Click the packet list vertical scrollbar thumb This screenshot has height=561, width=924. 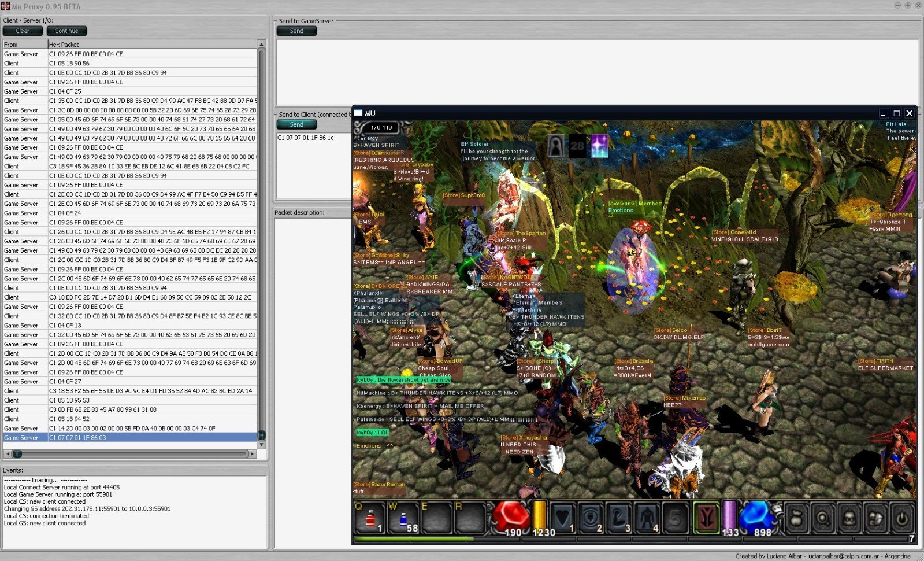point(261,435)
